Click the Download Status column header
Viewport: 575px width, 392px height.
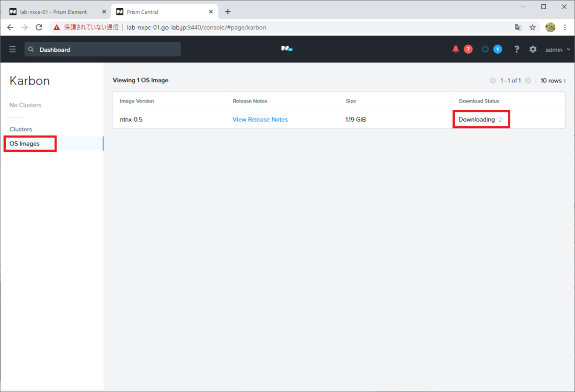pos(479,101)
